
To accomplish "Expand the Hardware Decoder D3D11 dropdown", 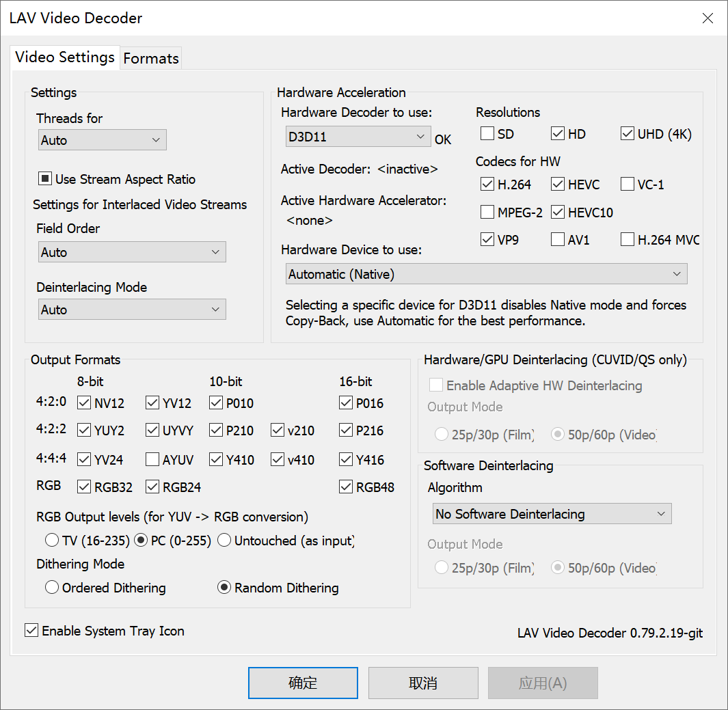I will click(x=358, y=137).
